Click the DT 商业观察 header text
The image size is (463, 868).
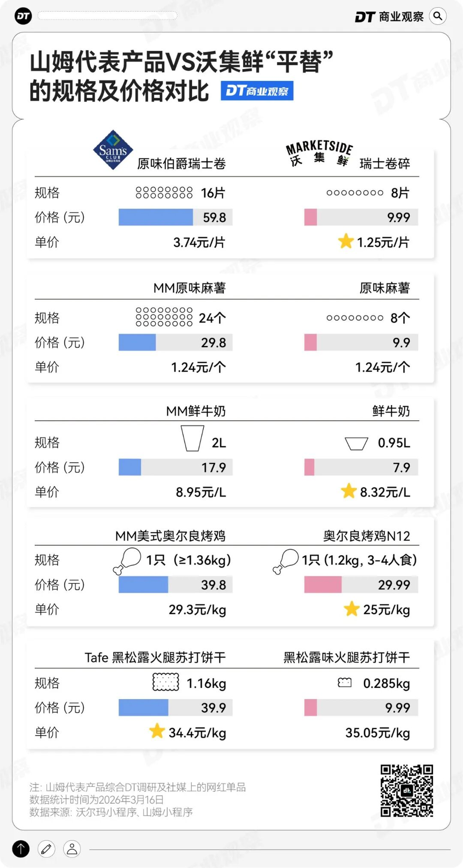[x=389, y=17]
